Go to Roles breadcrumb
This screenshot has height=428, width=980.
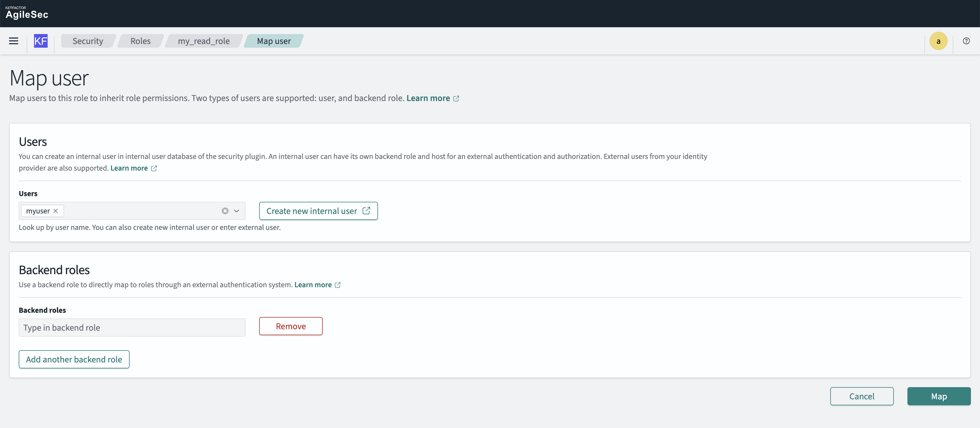pyautogui.click(x=140, y=41)
